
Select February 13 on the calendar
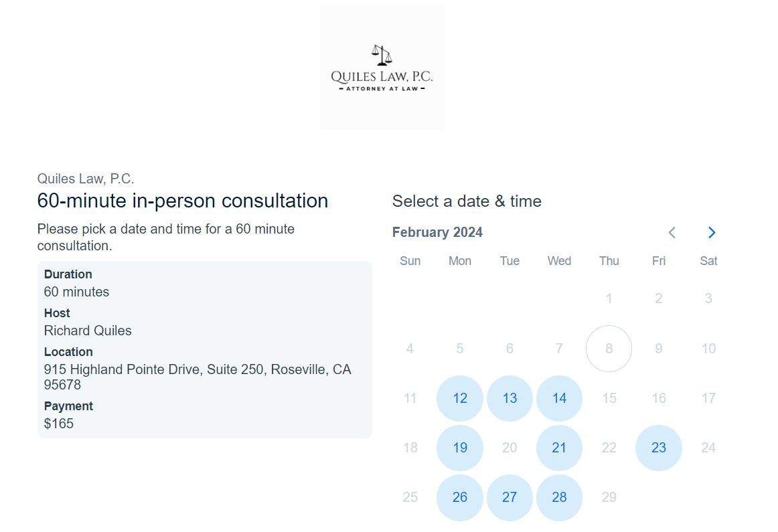(510, 398)
